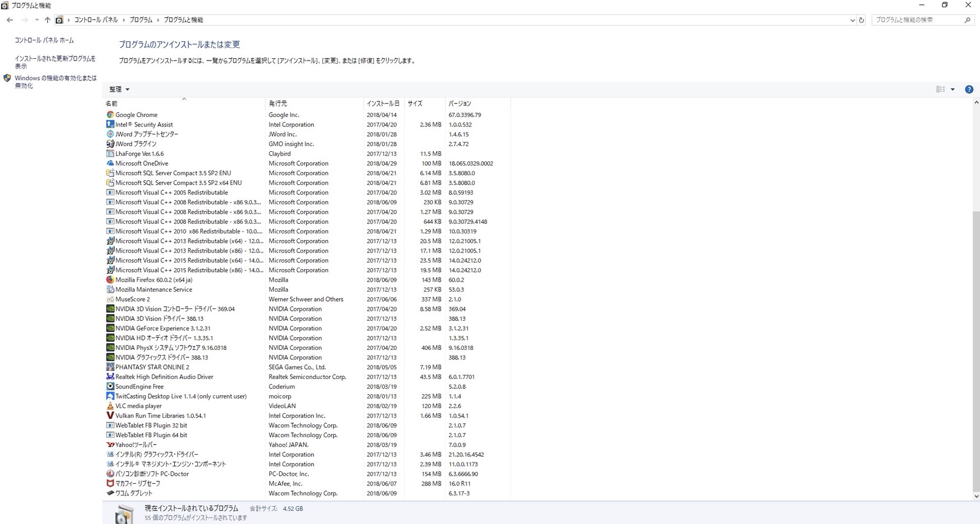Viewport: 980px width, 524px height.
Task: Click the refresh icon beside the address bar
Action: (x=861, y=20)
